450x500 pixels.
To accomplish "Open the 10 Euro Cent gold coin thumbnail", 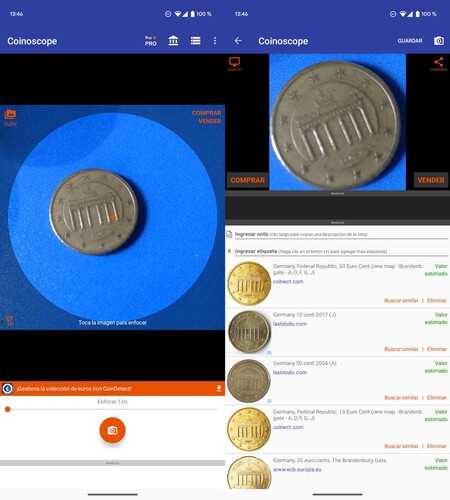I will (x=249, y=429).
